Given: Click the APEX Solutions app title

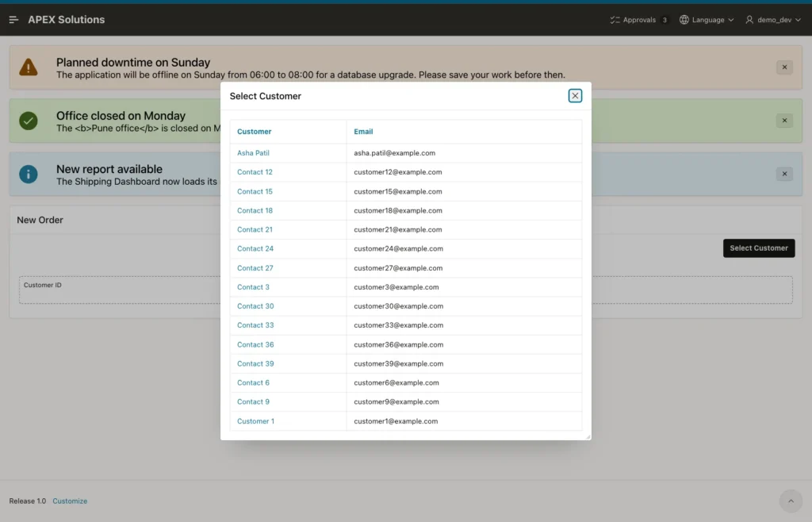Looking at the screenshot, I should (x=67, y=20).
